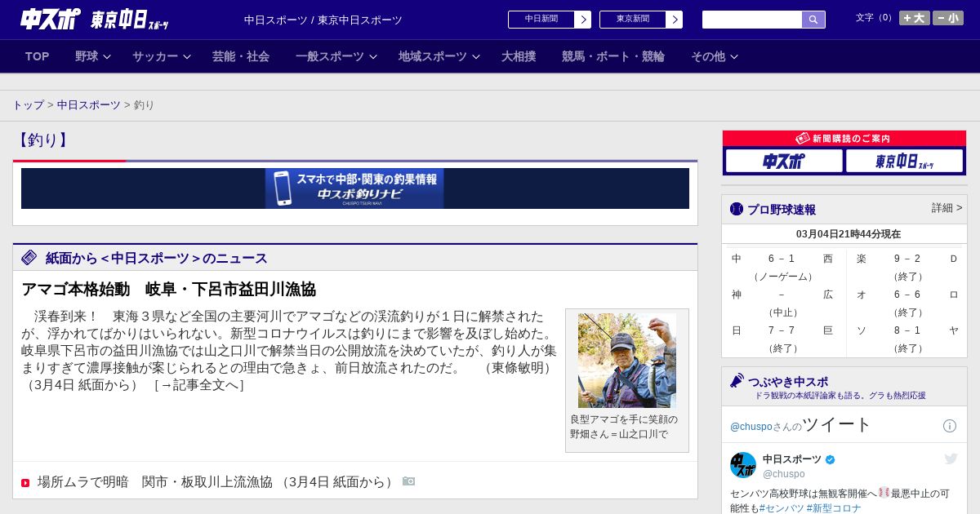Viewport: 980px width, 514px height.
Task: Click the search magnifier button
Action: click(x=813, y=20)
